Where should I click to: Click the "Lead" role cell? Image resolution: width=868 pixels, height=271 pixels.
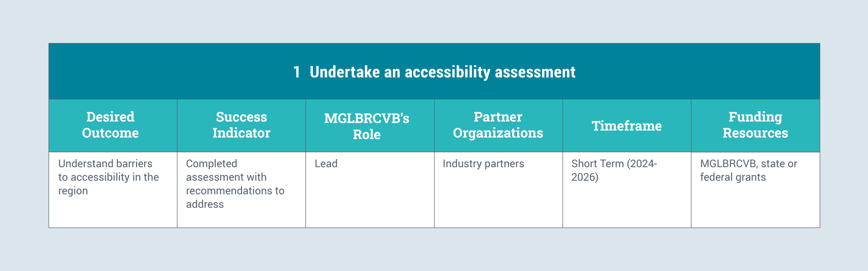[x=326, y=164]
